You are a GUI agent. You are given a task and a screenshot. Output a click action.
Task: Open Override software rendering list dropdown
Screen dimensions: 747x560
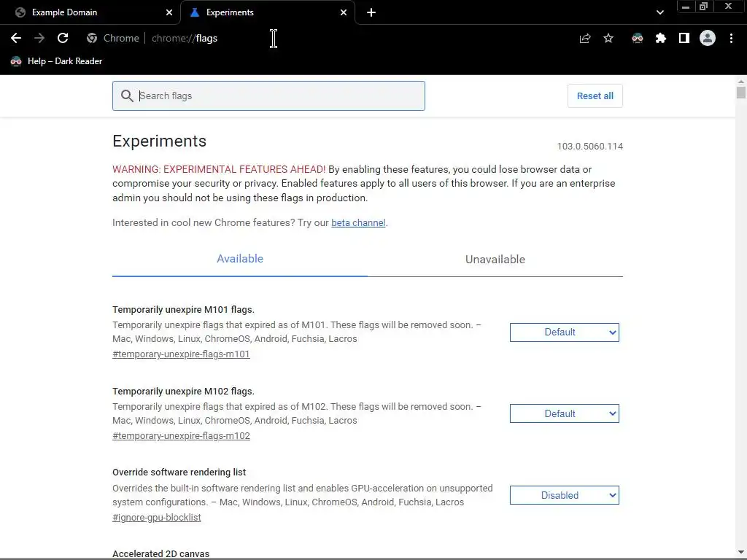[564, 496]
